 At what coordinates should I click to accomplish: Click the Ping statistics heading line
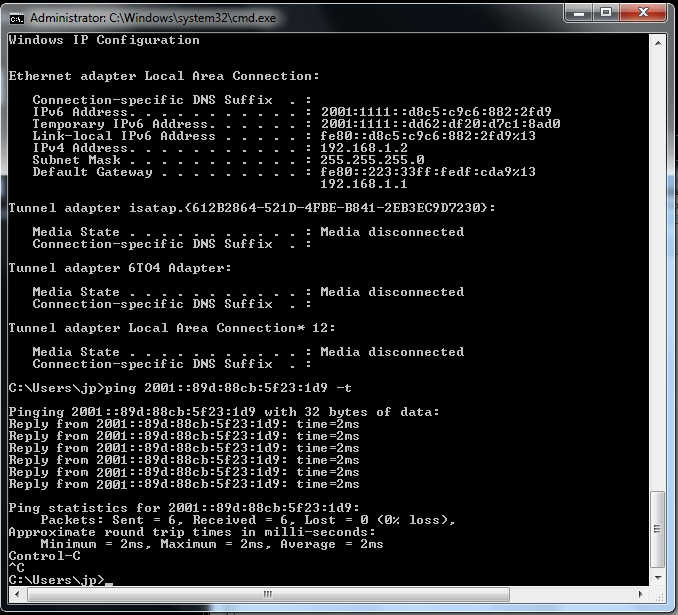pos(184,508)
